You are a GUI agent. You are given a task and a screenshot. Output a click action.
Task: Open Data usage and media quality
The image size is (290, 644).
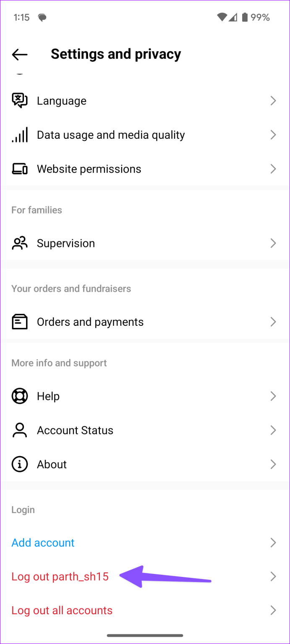(x=111, y=135)
